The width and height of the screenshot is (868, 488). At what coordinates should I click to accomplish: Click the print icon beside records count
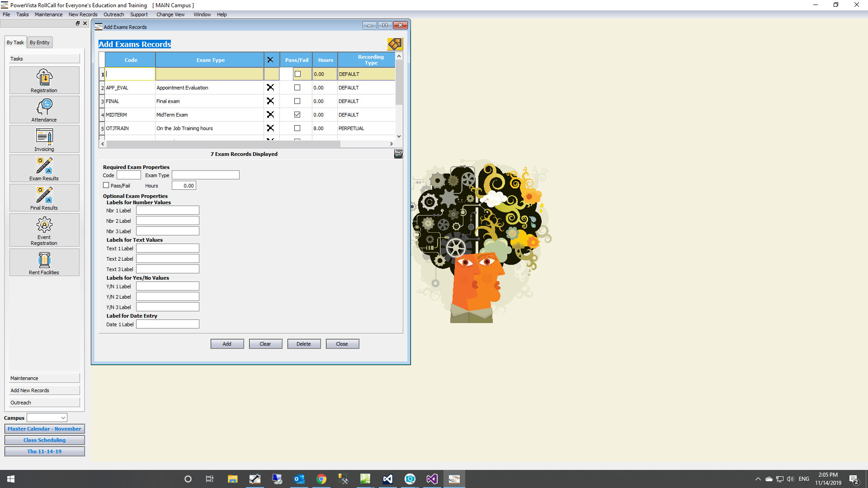click(398, 154)
